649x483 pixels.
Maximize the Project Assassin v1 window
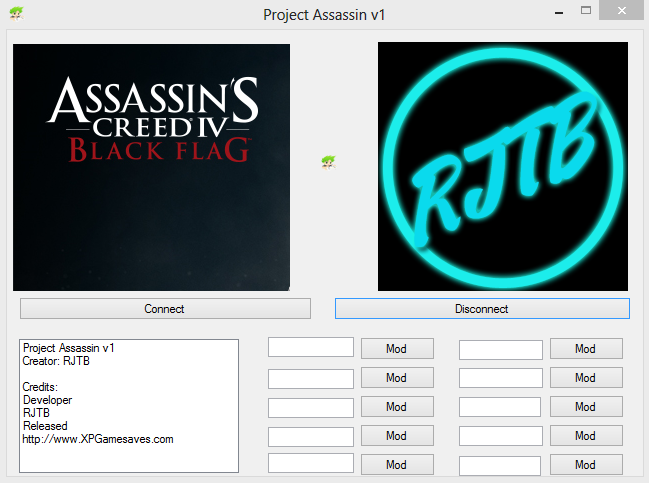(x=586, y=12)
